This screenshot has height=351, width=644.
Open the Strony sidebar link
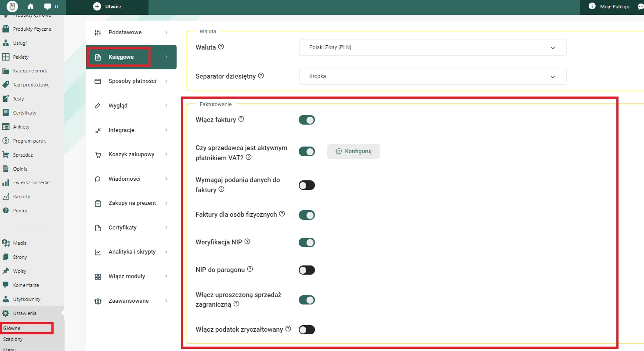(x=20, y=257)
